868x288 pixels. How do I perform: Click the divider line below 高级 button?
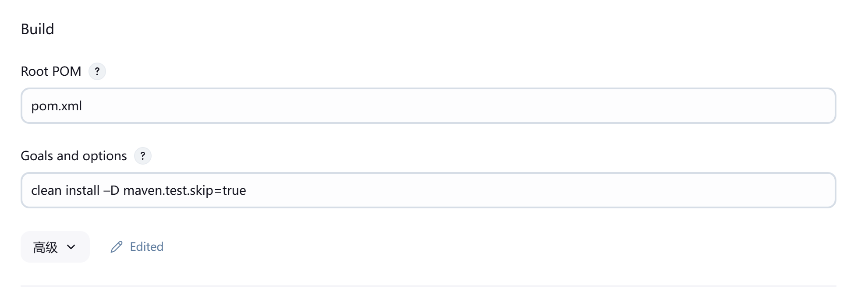pyautogui.click(x=428, y=286)
